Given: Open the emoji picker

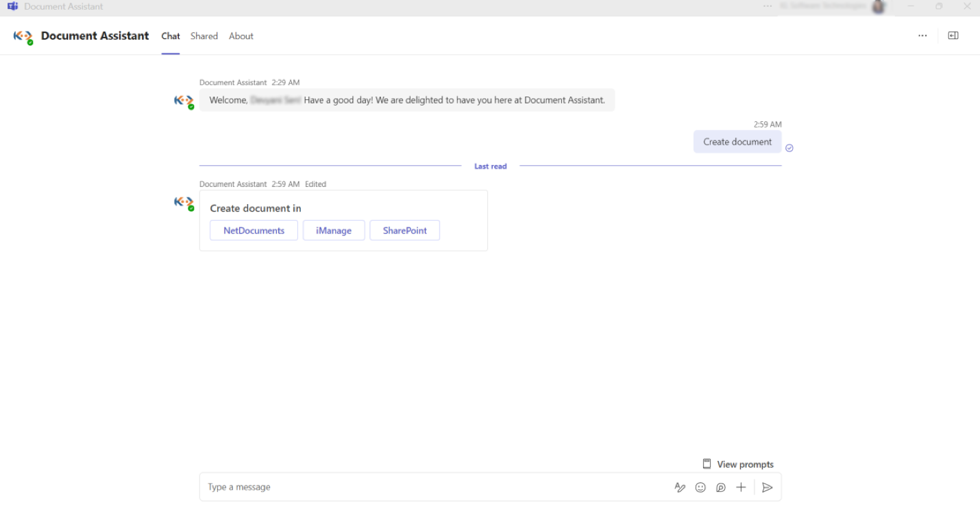Looking at the screenshot, I should point(700,488).
